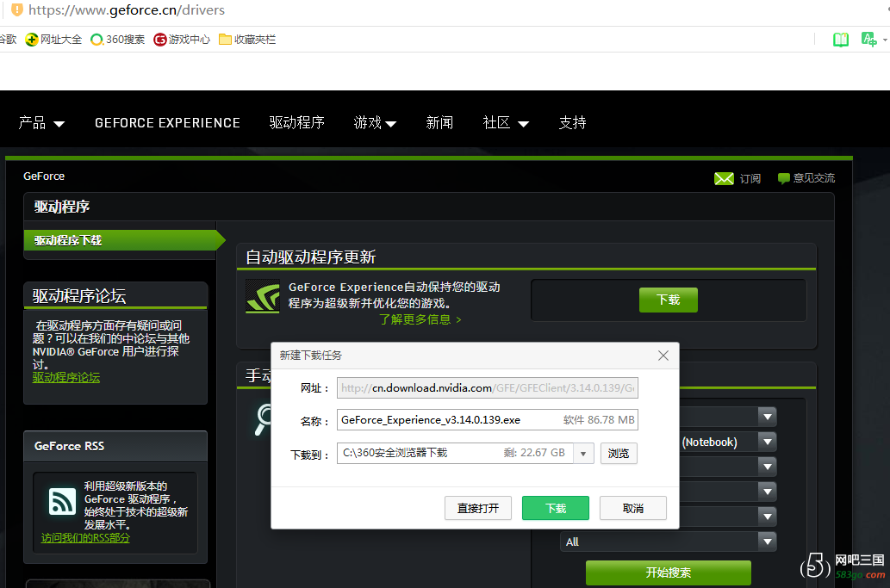Click the security warning shield in address bar
Image resolution: width=890 pixels, height=588 pixels.
click(17, 9)
